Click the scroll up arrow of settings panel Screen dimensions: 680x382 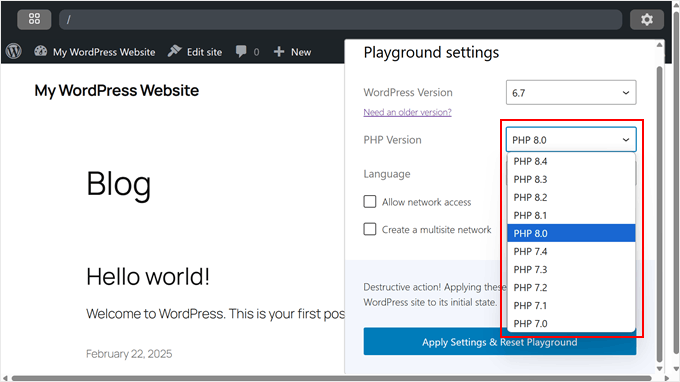coord(660,45)
